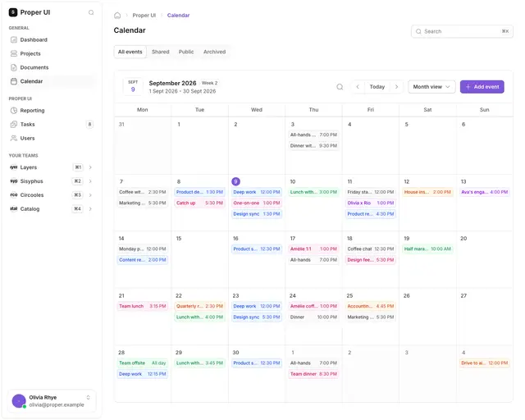The image size is (525, 420).
Task: Open Tasks in the sidebar
Action: click(x=51, y=126)
